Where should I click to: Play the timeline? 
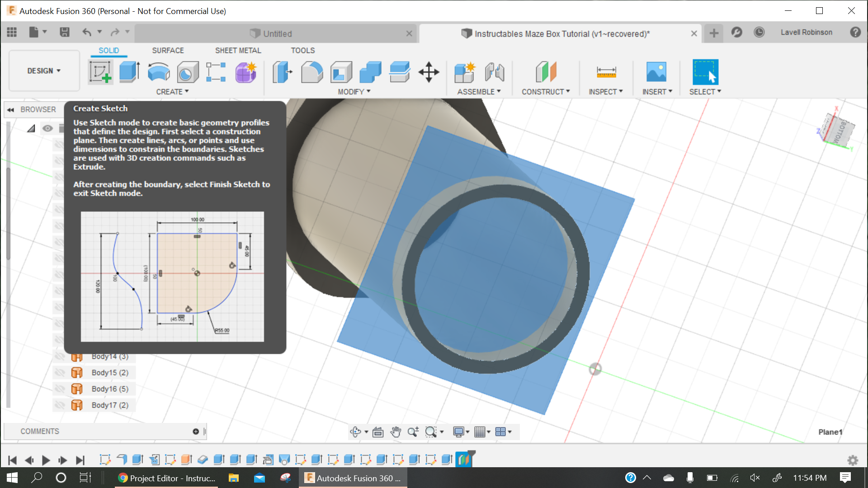46,460
